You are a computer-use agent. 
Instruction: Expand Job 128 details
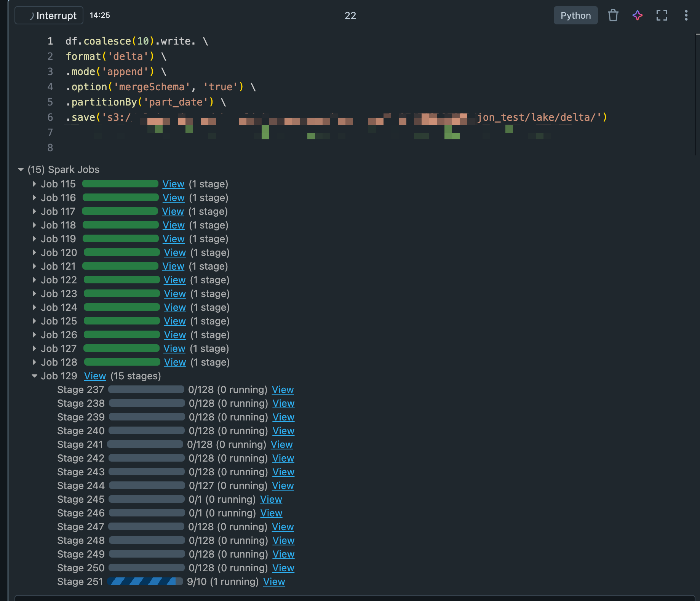(x=34, y=362)
